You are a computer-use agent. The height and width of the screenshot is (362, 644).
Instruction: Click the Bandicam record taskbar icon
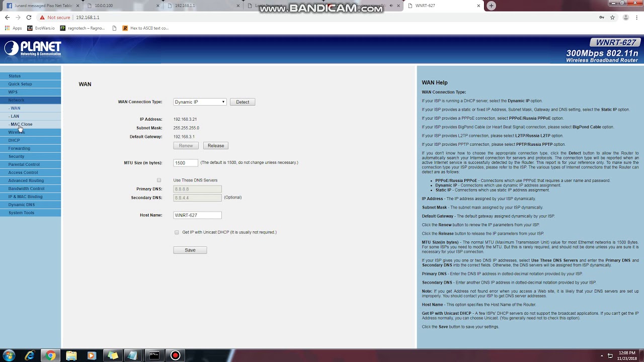pyautogui.click(x=175, y=355)
